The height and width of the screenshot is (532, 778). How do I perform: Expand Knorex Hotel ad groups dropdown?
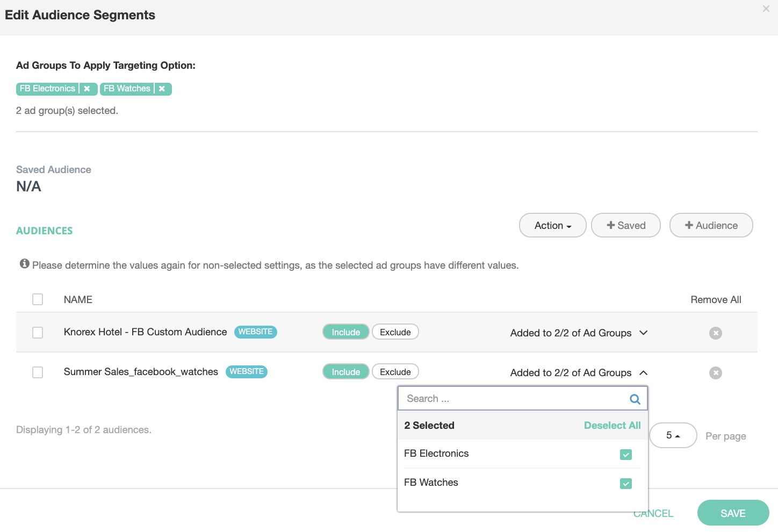tap(643, 333)
